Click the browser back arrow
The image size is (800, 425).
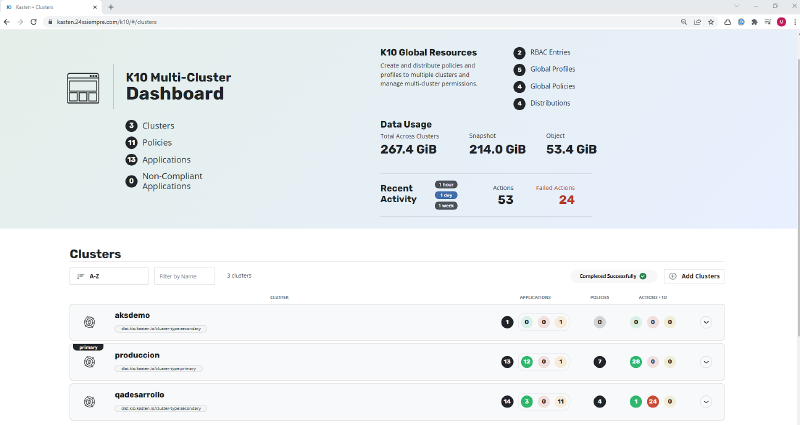(x=7, y=22)
